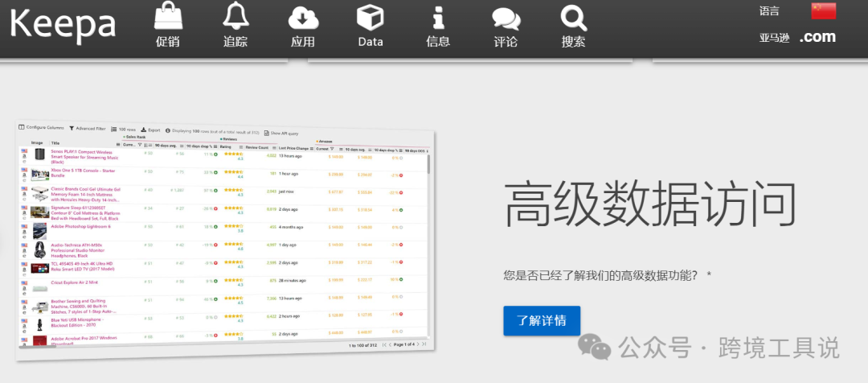The image size is (868, 383).
Task: Click the Cricut Explore Air 2 title
Action: (74, 282)
